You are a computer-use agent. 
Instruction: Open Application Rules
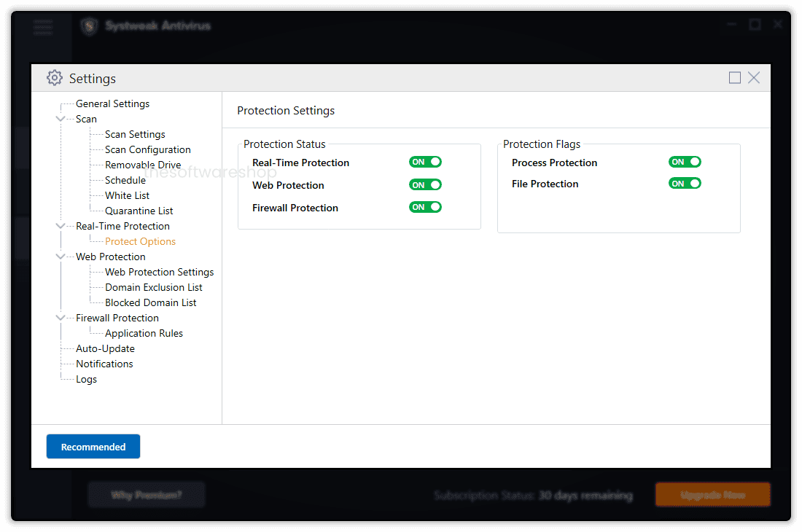144,334
